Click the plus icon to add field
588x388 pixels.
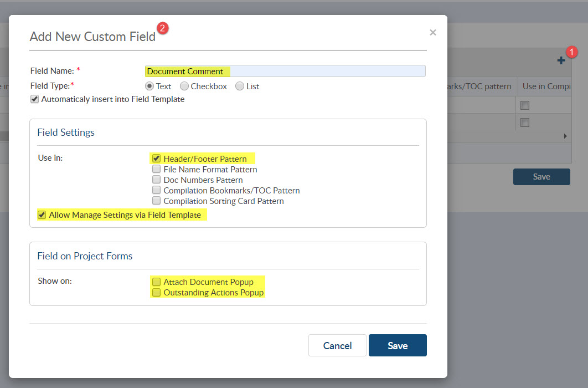(x=561, y=60)
